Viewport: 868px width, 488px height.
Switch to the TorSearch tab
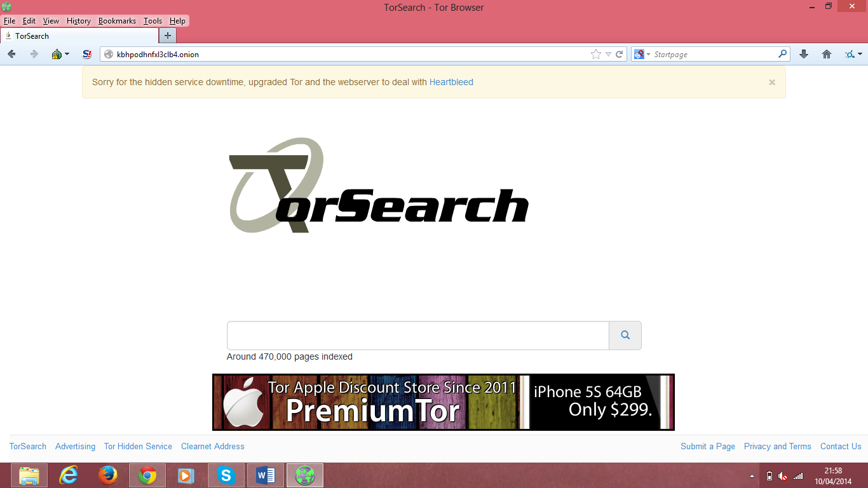(33, 36)
